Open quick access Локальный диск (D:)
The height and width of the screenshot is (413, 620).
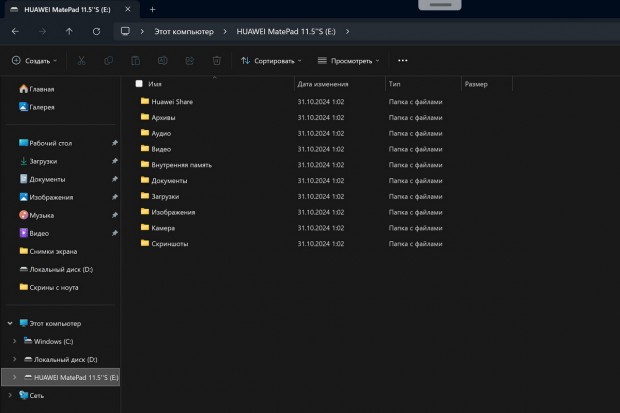pos(56,269)
